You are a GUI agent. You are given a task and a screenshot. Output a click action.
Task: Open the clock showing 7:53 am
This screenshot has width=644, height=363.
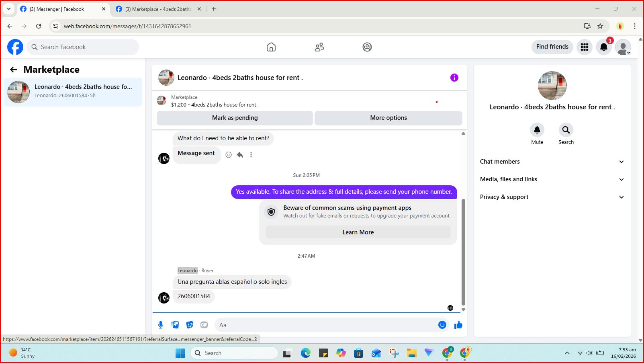[x=624, y=353]
